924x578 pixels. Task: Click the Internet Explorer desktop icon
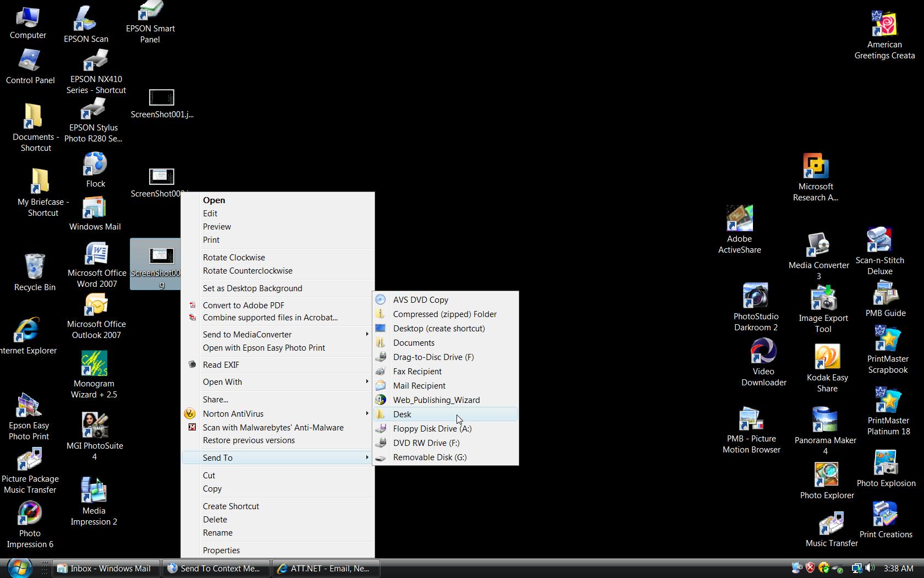[x=28, y=336]
